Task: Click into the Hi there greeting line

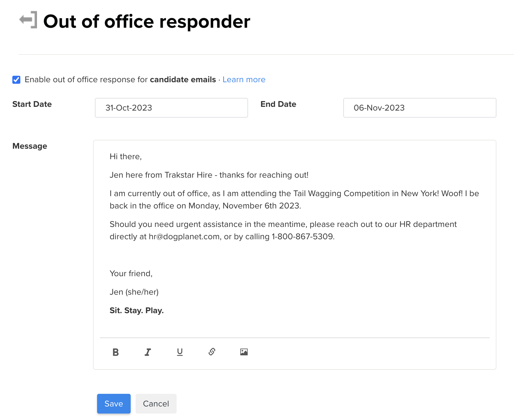Action: pyautogui.click(x=126, y=156)
